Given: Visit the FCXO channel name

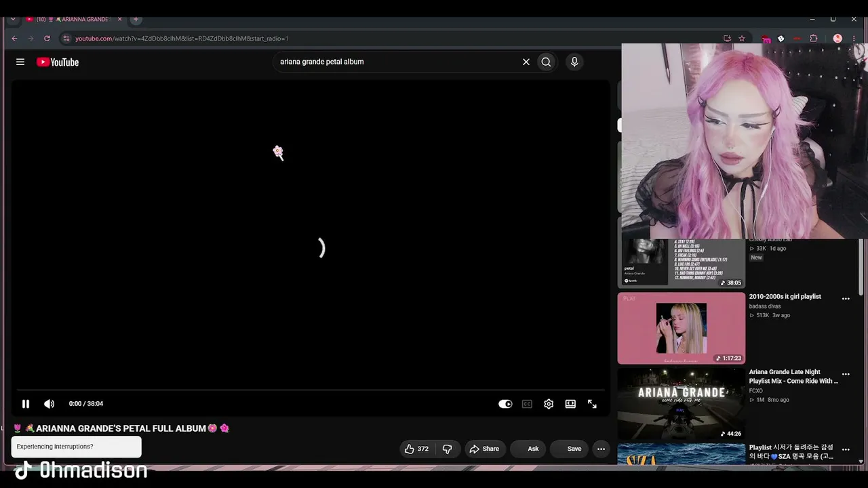Looking at the screenshot, I should point(756,391).
